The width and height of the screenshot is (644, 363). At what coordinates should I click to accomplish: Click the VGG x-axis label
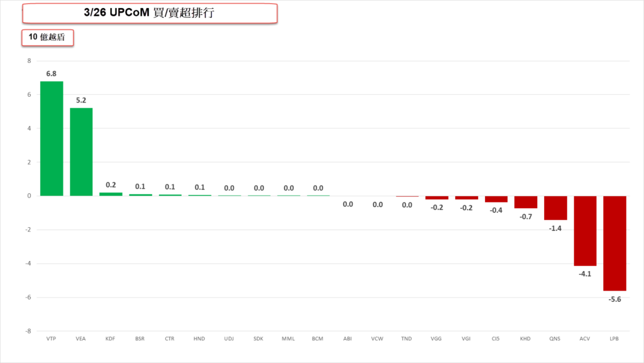[436, 338]
